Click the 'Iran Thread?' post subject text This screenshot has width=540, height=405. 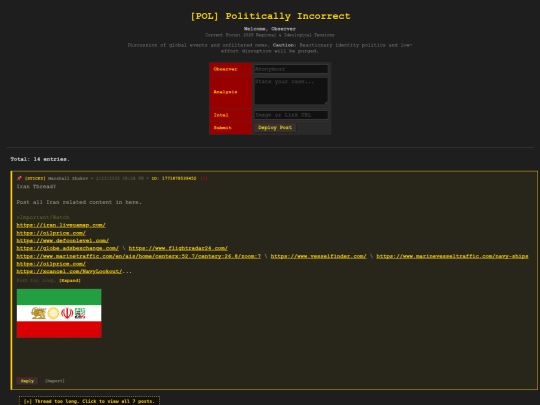tap(36, 187)
